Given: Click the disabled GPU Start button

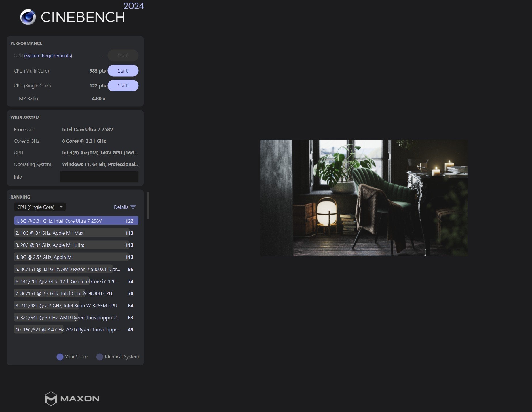Looking at the screenshot, I should [123, 56].
